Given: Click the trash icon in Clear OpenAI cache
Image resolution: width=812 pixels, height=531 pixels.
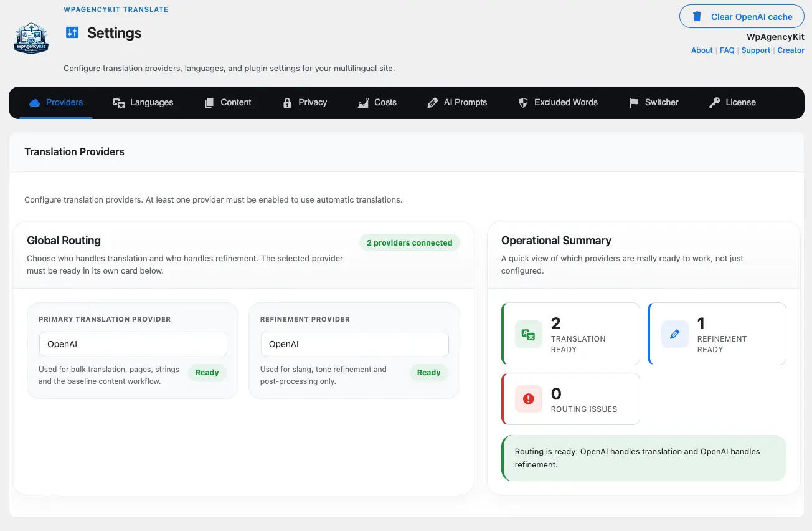Looking at the screenshot, I should (697, 17).
